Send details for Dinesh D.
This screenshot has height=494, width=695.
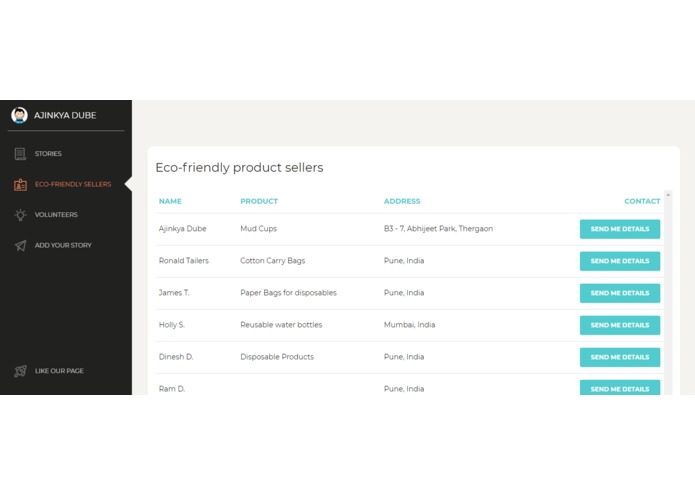coord(620,357)
